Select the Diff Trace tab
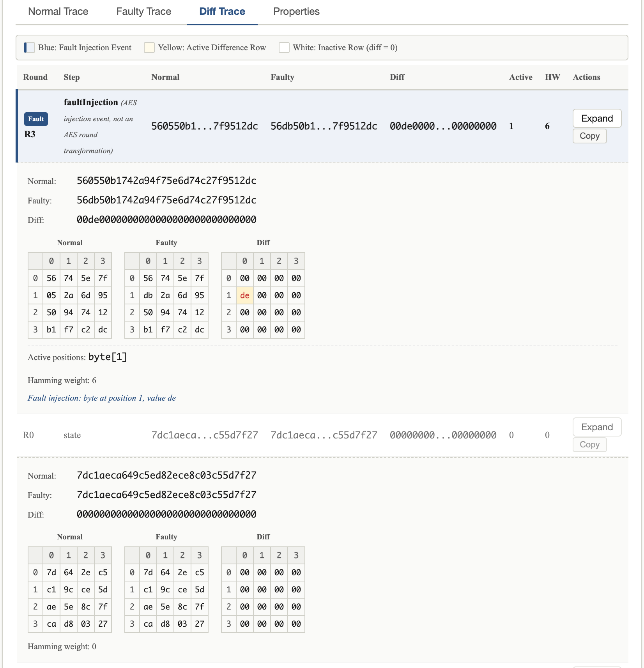 click(222, 12)
